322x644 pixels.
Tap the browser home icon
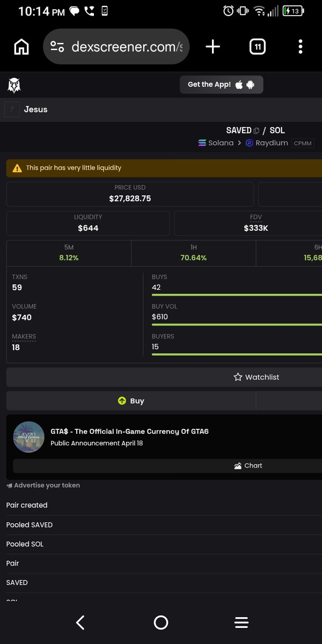(x=21, y=47)
